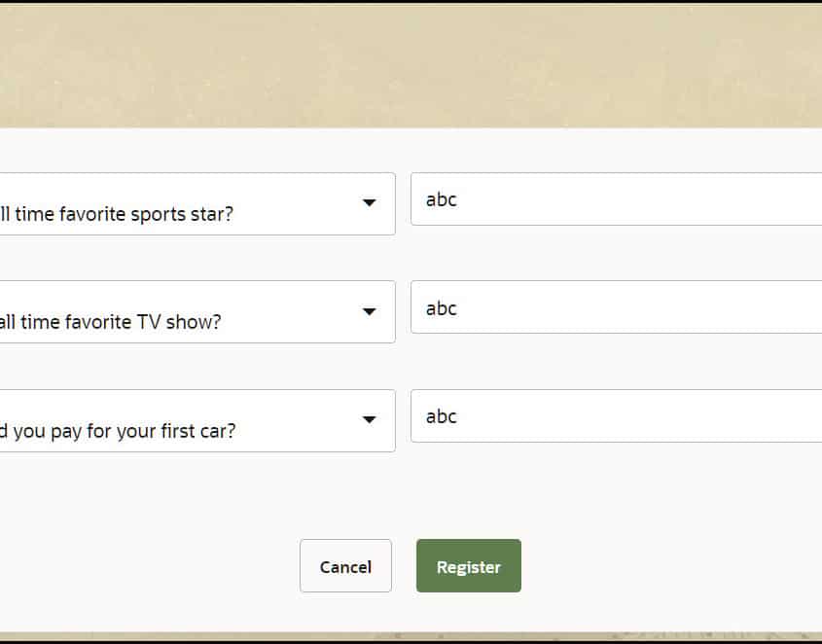Screen dimensions: 822x644
Task: Click the white Cancel control to dismiss form
Action: point(345,566)
